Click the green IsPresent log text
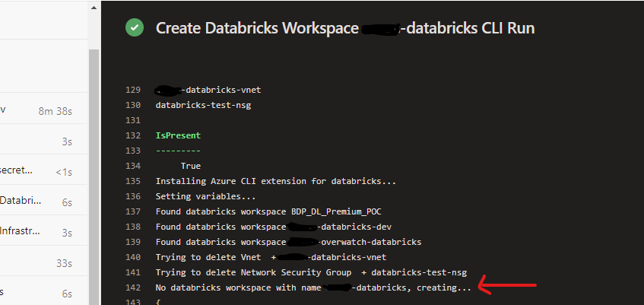This screenshot has height=305, width=644. 178,135
